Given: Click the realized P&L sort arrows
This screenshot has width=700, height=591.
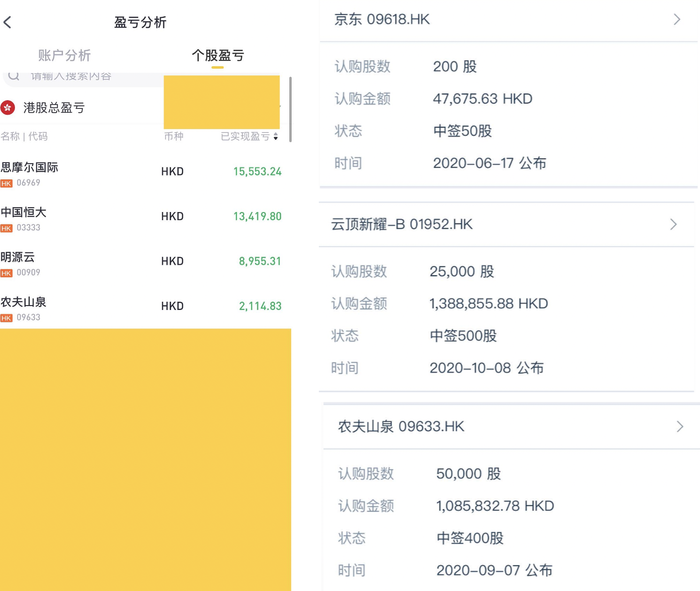Looking at the screenshot, I should pos(276,137).
